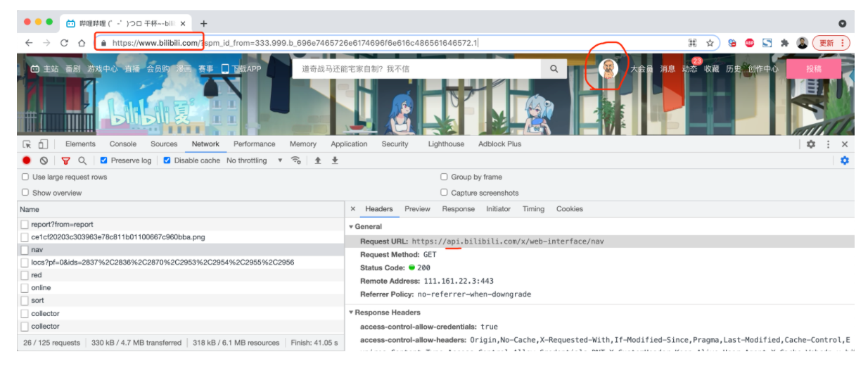Image resolution: width=868 pixels, height=378 pixels.
Task: Uncheck Disable cache checkbox
Action: click(x=167, y=160)
